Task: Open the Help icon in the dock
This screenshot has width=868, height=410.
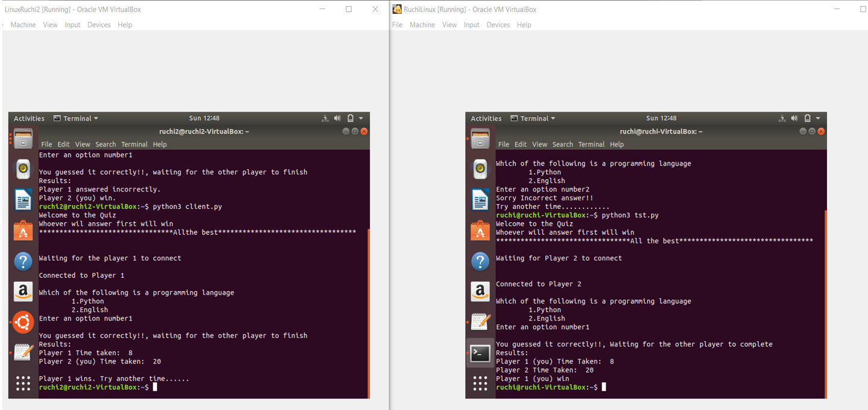Action: (22, 261)
